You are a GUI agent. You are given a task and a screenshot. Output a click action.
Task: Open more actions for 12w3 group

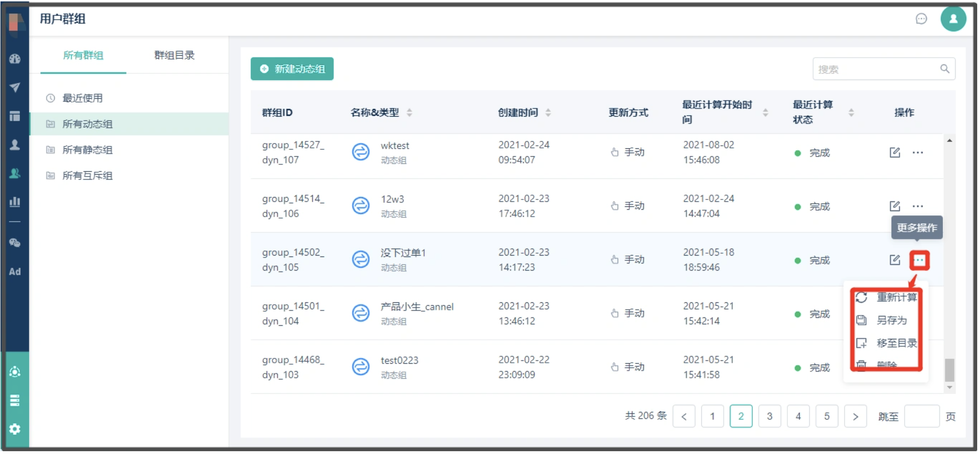[x=918, y=206]
